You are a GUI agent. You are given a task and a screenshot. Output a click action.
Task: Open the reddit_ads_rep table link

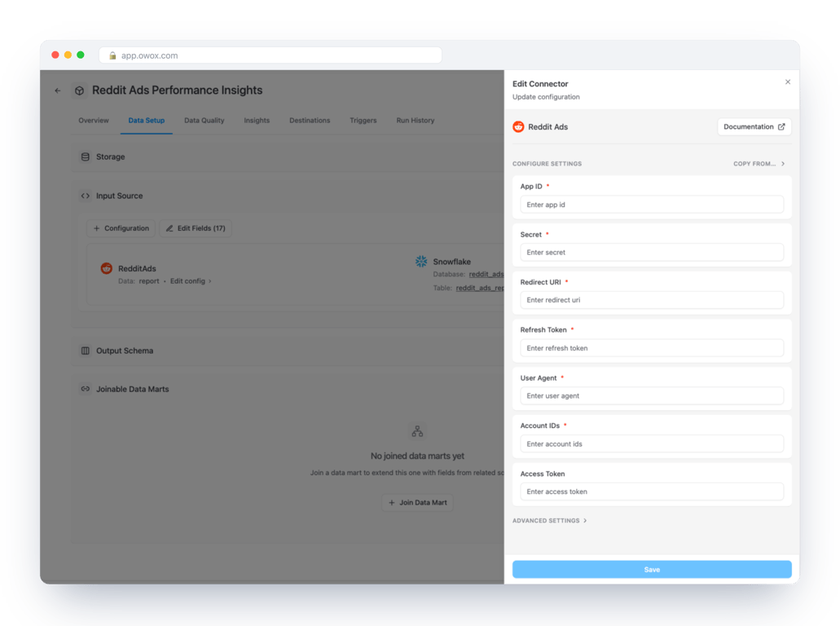[480, 288]
